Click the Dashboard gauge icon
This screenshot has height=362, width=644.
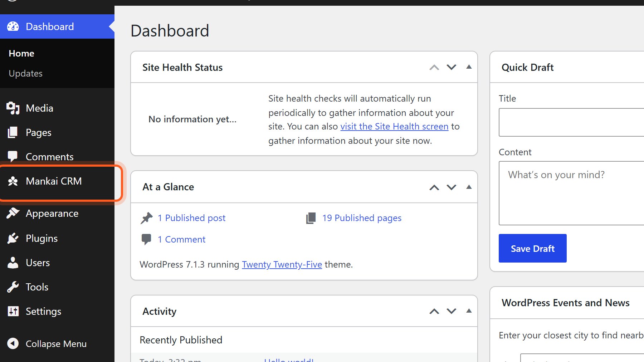click(x=13, y=26)
